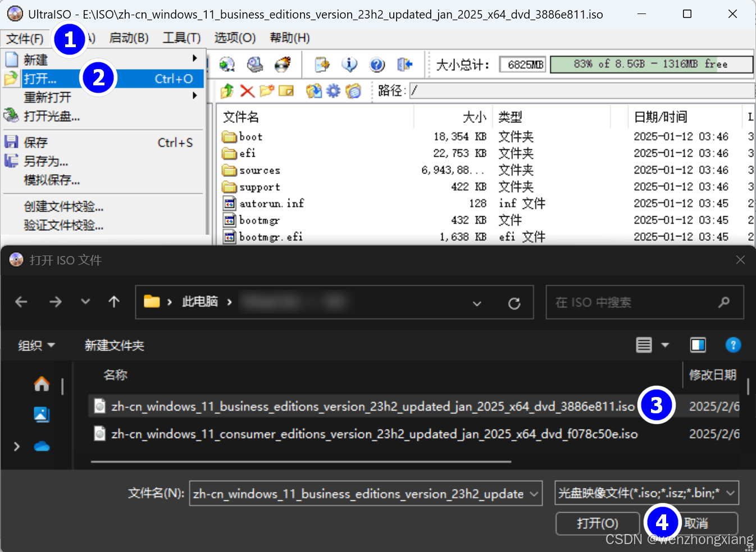Choose 打开... in the File menu
Screen dimensions: 756x552
click(103, 79)
